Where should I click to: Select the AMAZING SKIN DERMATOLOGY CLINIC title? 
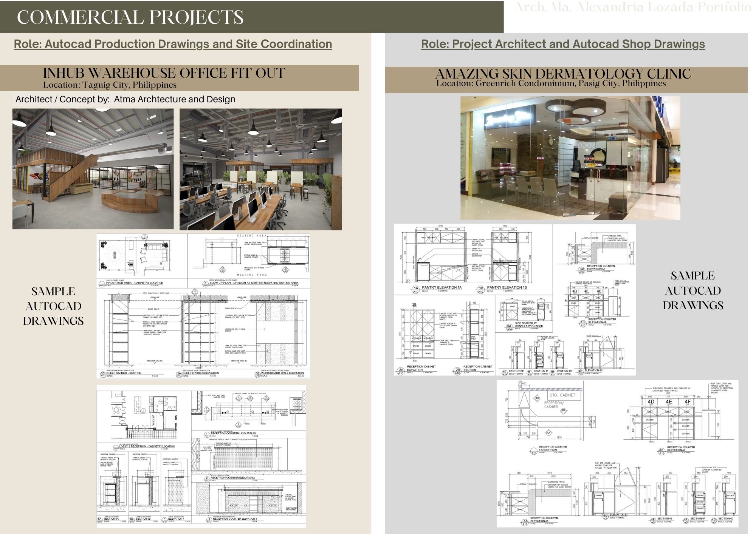pyautogui.click(x=563, y=74)
